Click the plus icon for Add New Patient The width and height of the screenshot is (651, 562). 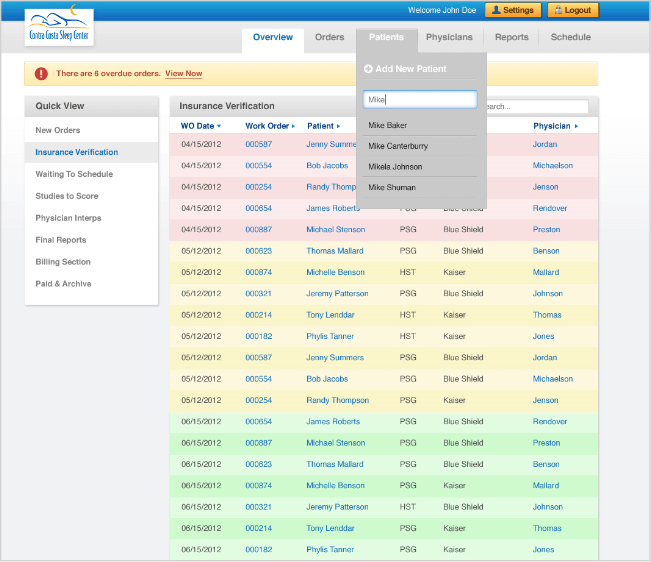pyautogui.click(x=368, y=69)
